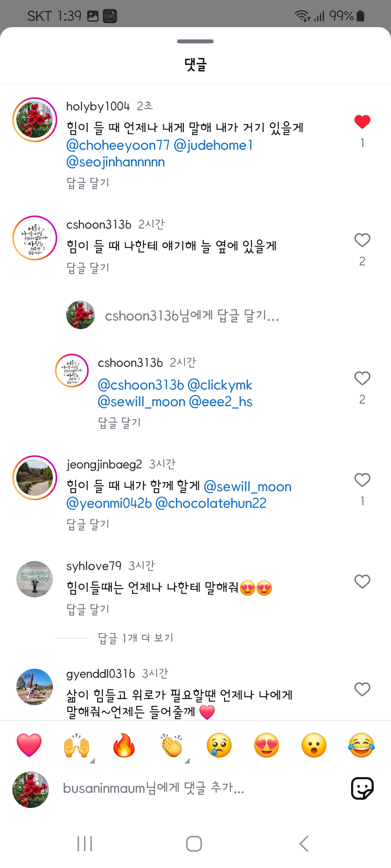Insert the raised hands emoji
The width and height of the screenshot is (391, 868).
[x=76, y=745]
